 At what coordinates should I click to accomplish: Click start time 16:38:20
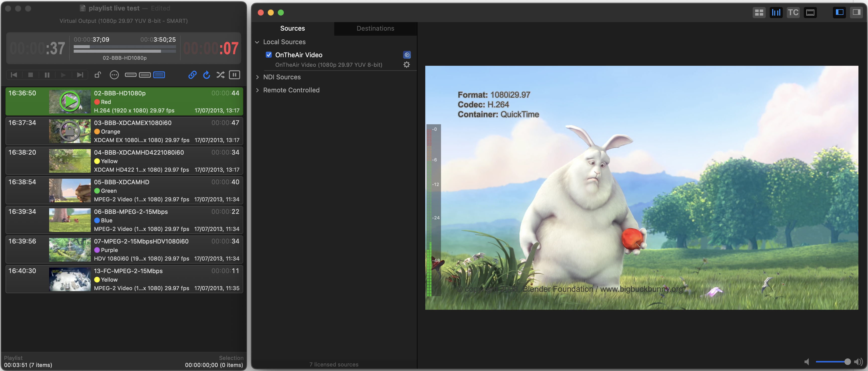(x=22, y=152)
